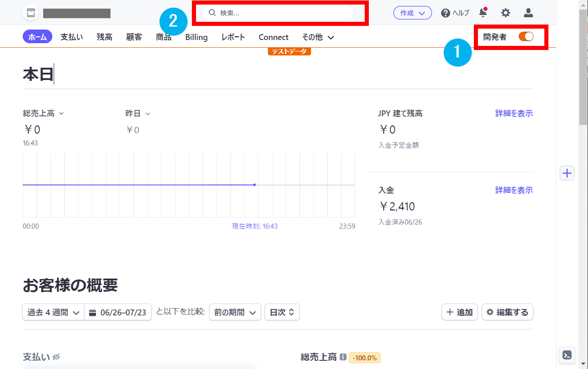Image resolution: width=588 pixels, height=369 pixels.
Task: Click the chart's current-time data point
Action: pos(254,184)
